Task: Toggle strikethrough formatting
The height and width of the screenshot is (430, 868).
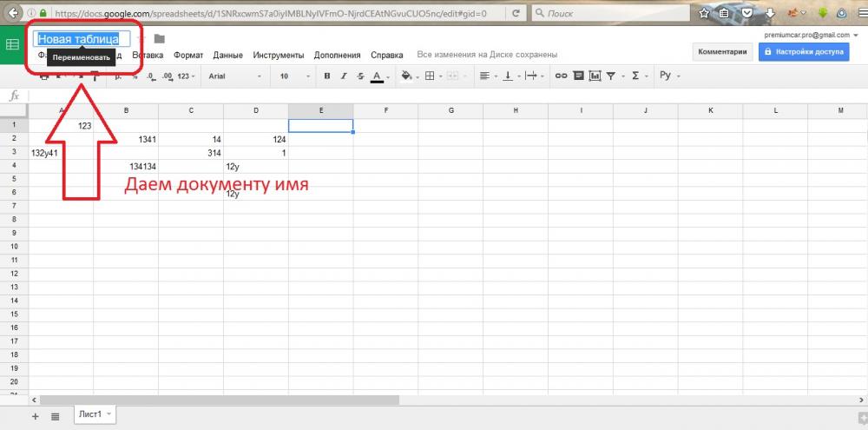Action: [x=359, y=76]
